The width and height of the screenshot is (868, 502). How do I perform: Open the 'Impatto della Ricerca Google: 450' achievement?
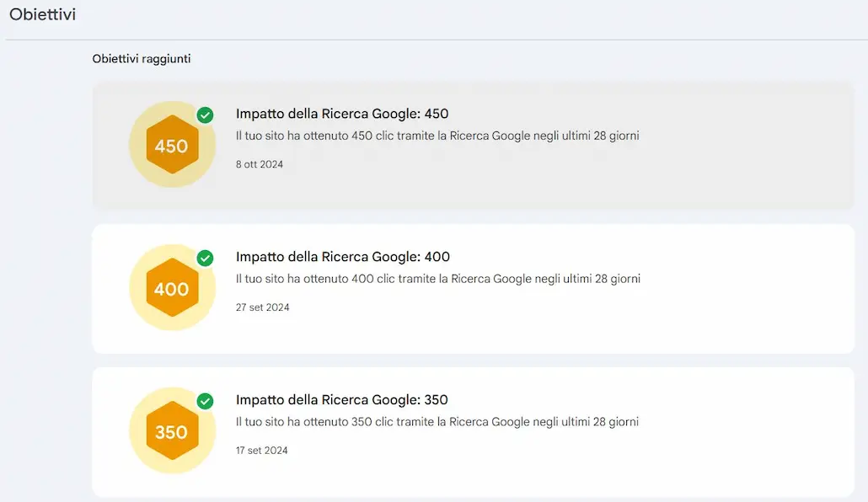click(341, 114)
